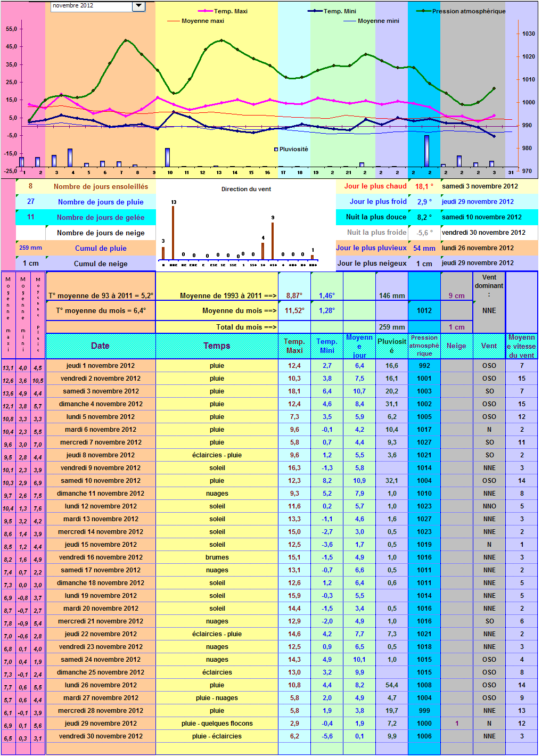Click 'Jour le plus chaud' label

pos(375,186)
